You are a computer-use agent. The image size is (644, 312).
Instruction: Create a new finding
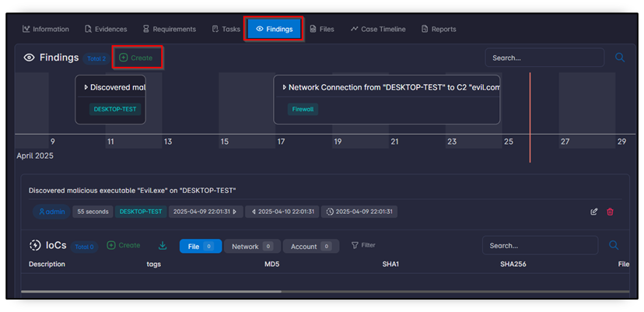click(136, 58)
